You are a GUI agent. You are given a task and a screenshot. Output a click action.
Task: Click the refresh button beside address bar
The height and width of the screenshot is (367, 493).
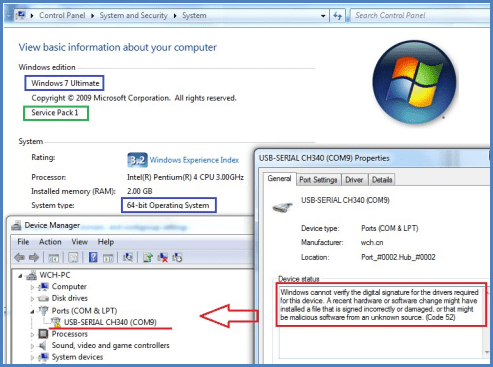tap(338, 15)
